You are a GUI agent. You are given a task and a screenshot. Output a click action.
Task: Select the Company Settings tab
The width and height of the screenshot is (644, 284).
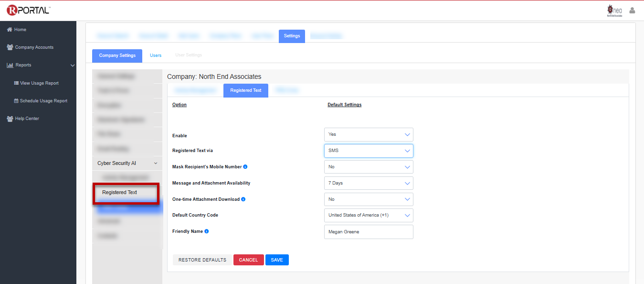tap(117, 55)
